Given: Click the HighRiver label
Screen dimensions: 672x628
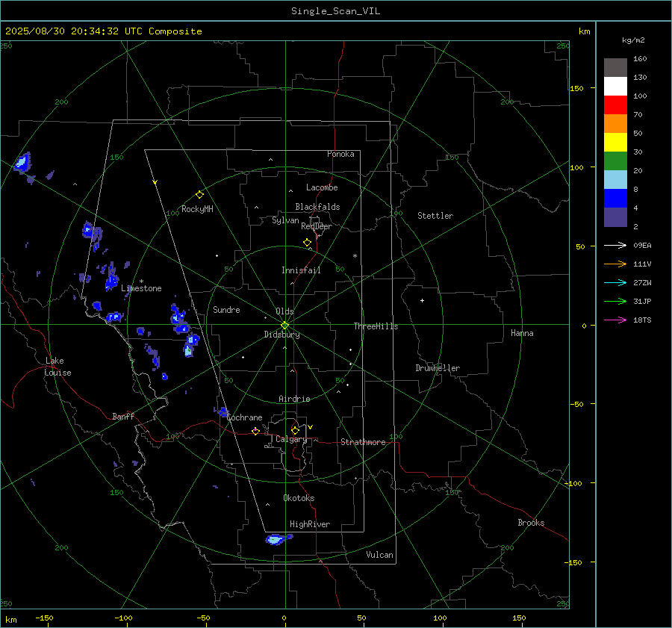Looking at the screenshot, I should click(310, 524).
